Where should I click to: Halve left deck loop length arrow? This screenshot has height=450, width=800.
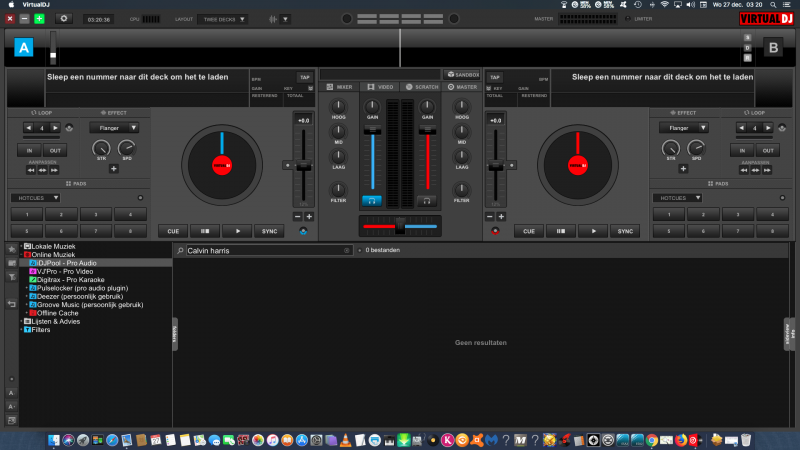(29, 128)
